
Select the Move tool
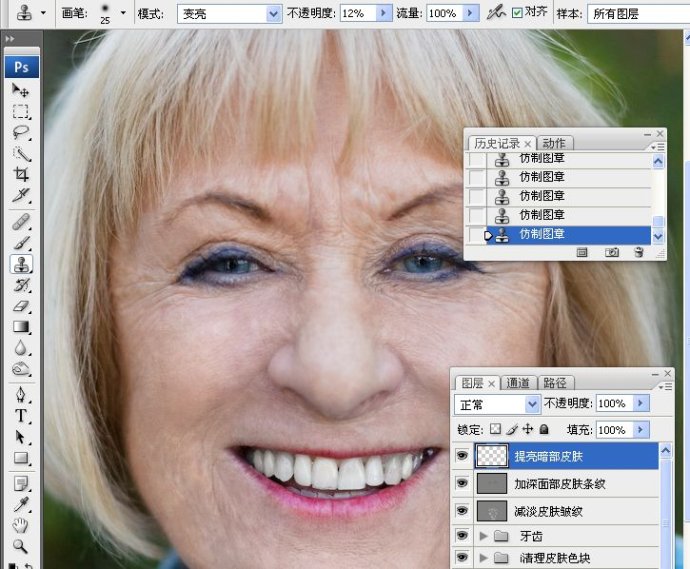coord(20,90)
